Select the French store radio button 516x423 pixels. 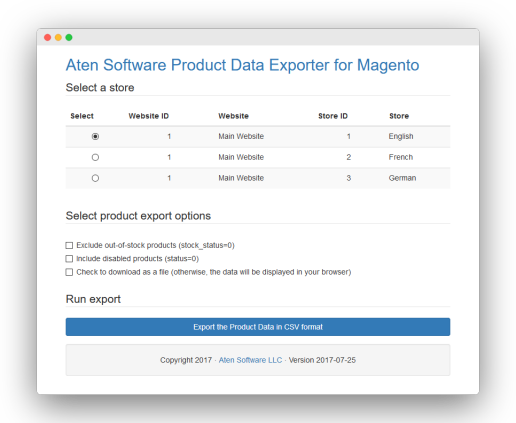click(95, 157)
